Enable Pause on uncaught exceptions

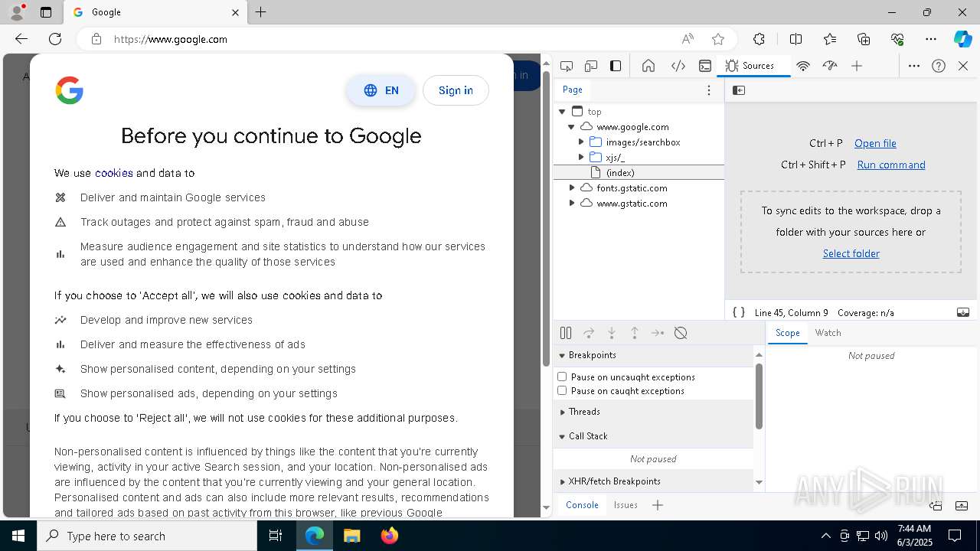pyautogui.click(x=562, y=377)
